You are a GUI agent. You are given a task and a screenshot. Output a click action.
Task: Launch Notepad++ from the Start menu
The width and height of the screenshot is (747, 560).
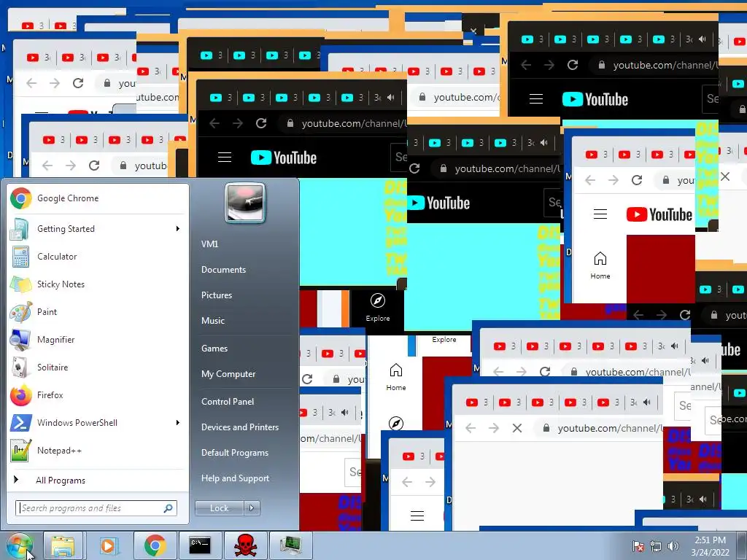[x=98, y=451]
